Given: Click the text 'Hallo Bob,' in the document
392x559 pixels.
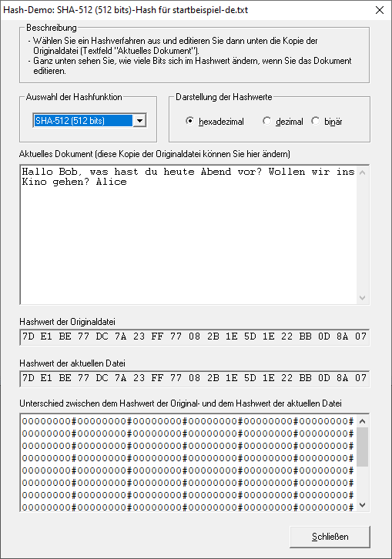Looking at the screenshot, I should (x=52, y=172).
